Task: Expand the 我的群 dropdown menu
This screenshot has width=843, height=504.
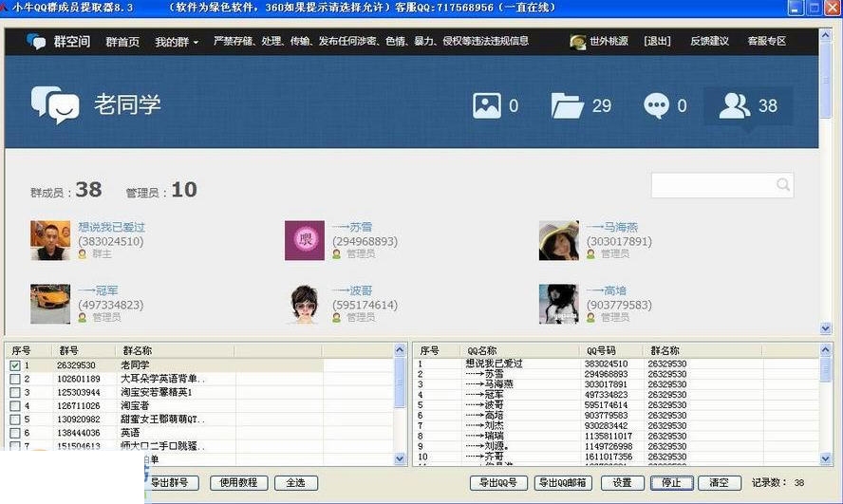Action: (172, 42)
